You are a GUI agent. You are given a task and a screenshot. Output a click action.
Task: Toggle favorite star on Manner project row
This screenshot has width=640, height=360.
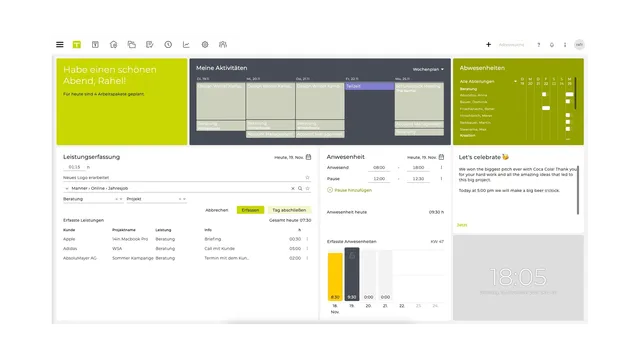coord(308,188)
